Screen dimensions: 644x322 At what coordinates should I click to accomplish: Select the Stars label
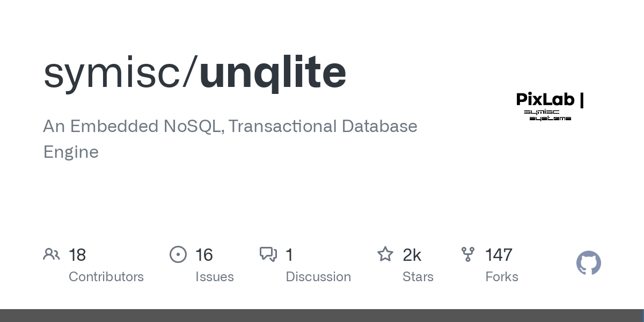[418, 277]
